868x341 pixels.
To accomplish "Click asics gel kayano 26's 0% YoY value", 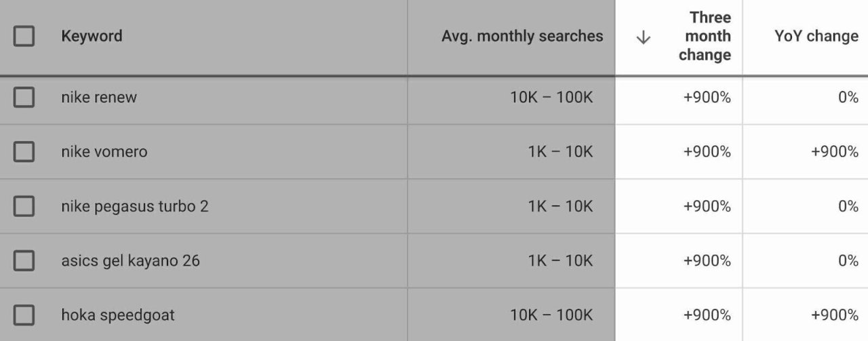I will point(848,260).
